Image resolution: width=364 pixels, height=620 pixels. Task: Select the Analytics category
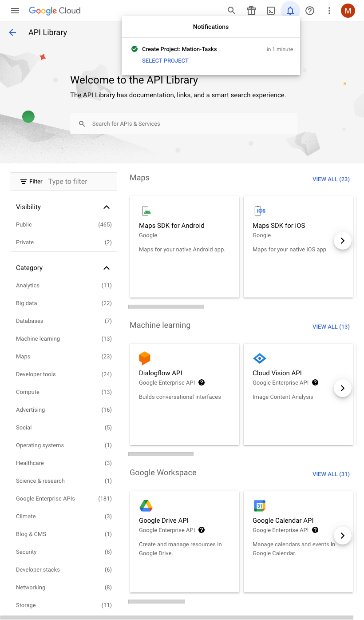click(x=64, y=286)
